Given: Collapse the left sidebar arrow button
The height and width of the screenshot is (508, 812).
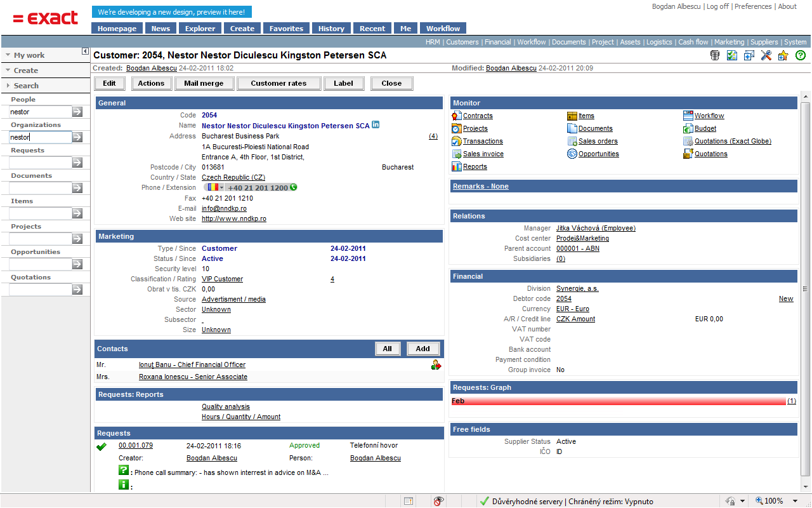Looking at the screenshot, I should point(86,51).
